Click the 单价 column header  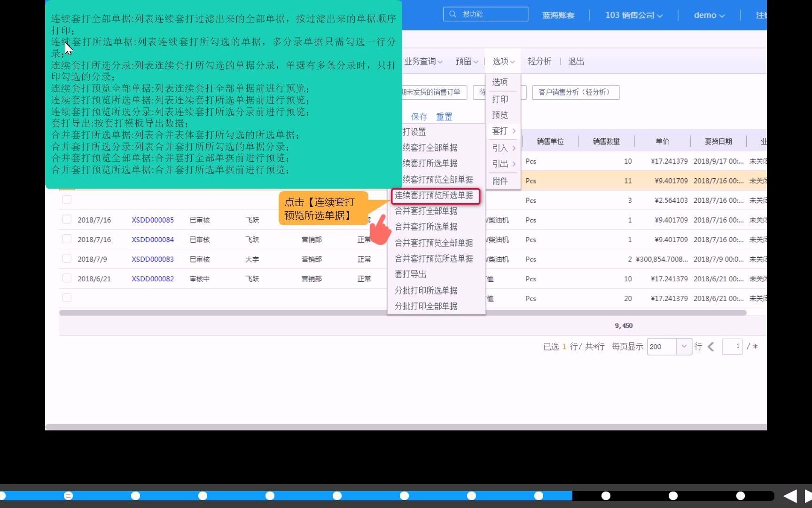tap(663, 142)
